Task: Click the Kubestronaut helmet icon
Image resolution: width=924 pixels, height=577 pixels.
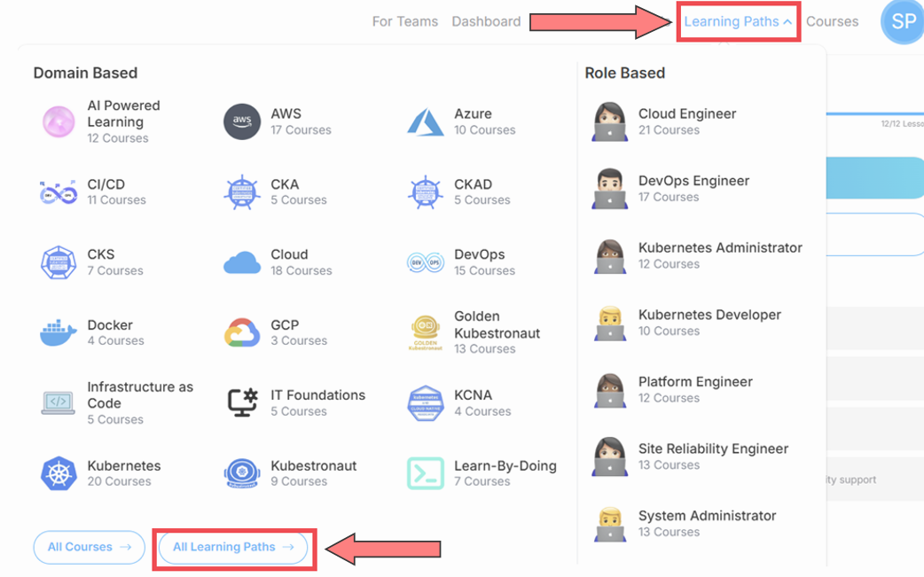Action: (x=241, y=473)
